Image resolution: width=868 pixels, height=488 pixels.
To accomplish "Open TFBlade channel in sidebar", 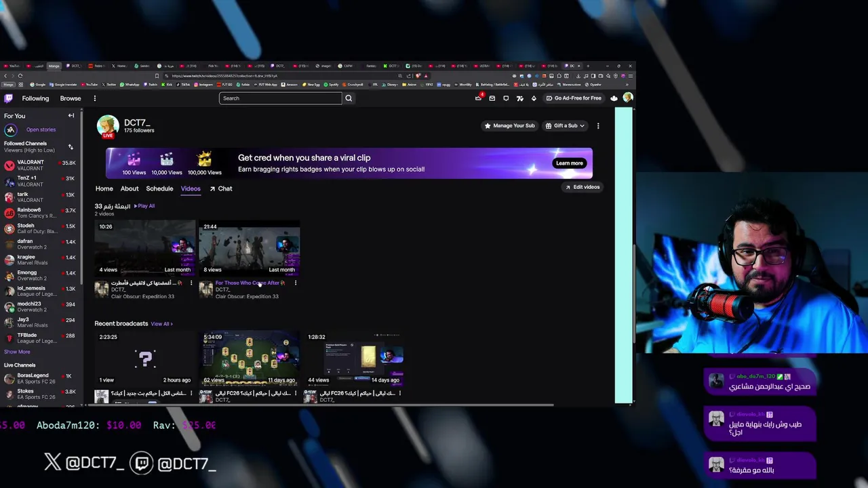I will coord(39,338).
